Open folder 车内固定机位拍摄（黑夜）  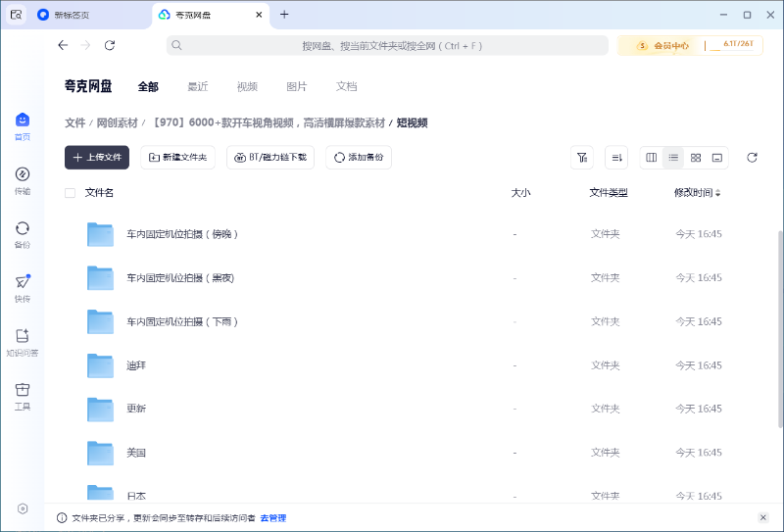pos(180,278)
